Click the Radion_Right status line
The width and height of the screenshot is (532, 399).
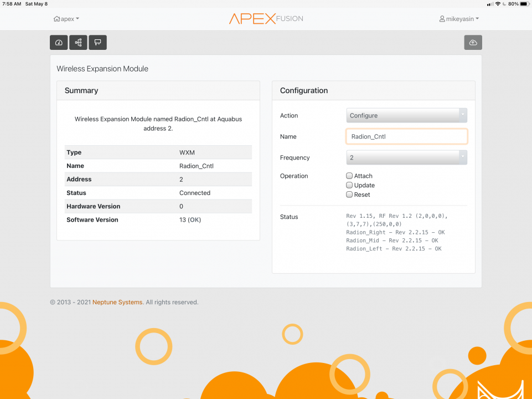click(x=395, y=232)
